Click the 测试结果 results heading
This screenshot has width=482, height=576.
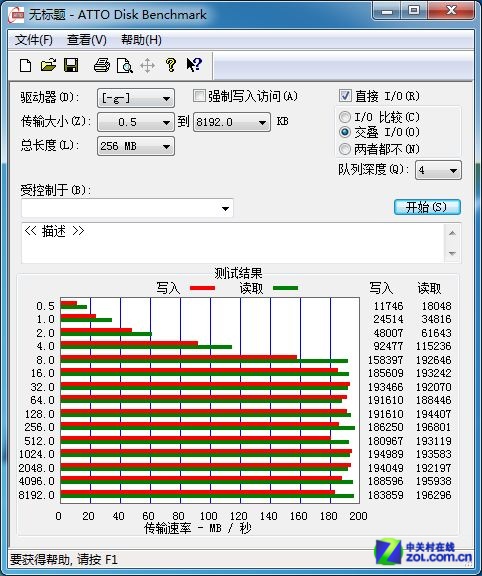pyautogui.click(x=238, y=273)
